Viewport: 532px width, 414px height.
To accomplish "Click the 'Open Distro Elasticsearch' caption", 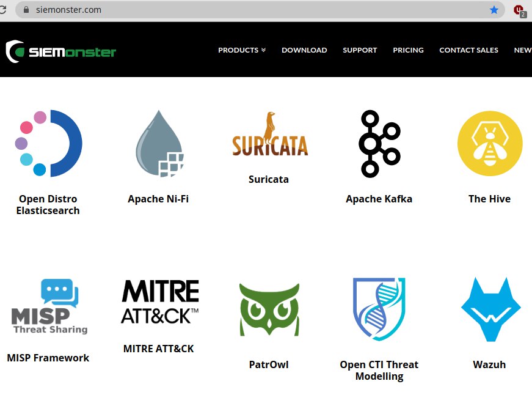I will click(48, 205).
